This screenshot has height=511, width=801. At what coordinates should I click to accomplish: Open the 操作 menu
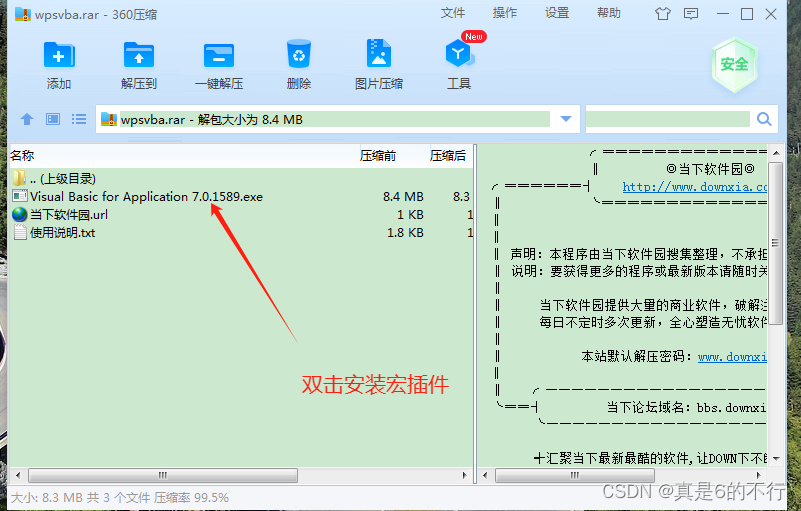[505, 13]
